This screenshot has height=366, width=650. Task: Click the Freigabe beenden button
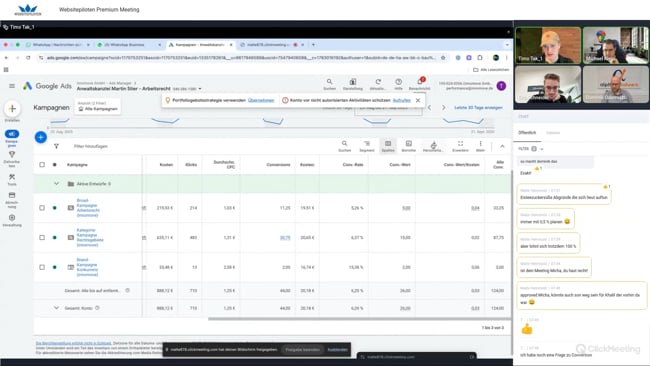point(303,349)
